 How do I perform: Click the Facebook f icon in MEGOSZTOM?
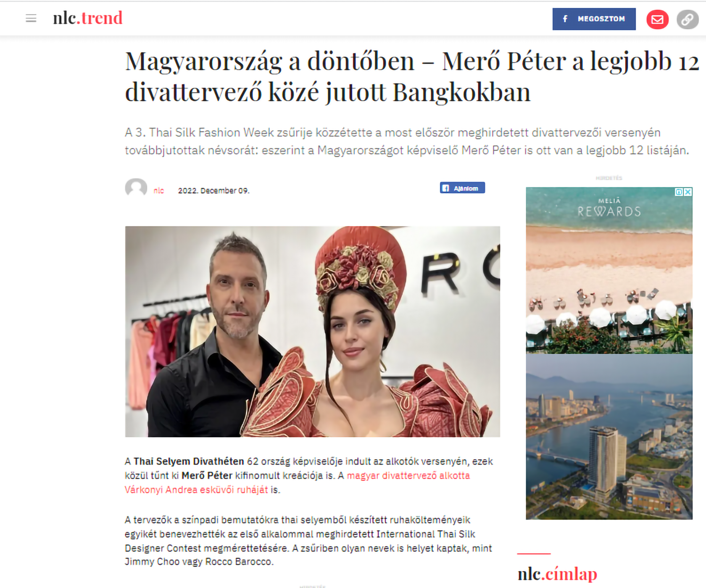pos(565,19)
